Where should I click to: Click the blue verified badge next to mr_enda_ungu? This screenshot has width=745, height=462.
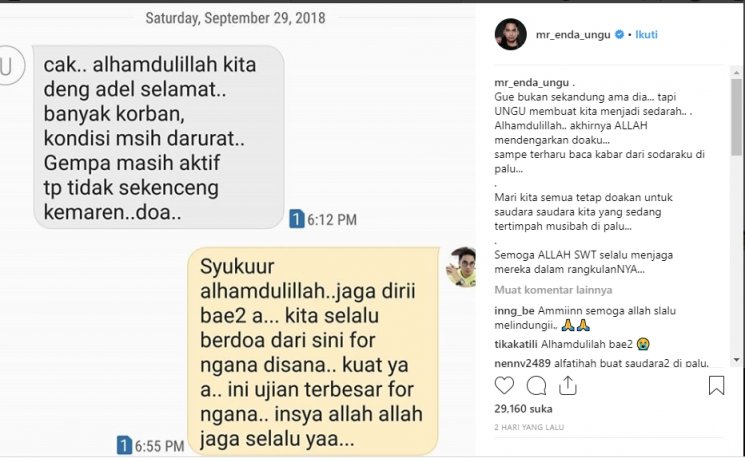tap(620, 34)
